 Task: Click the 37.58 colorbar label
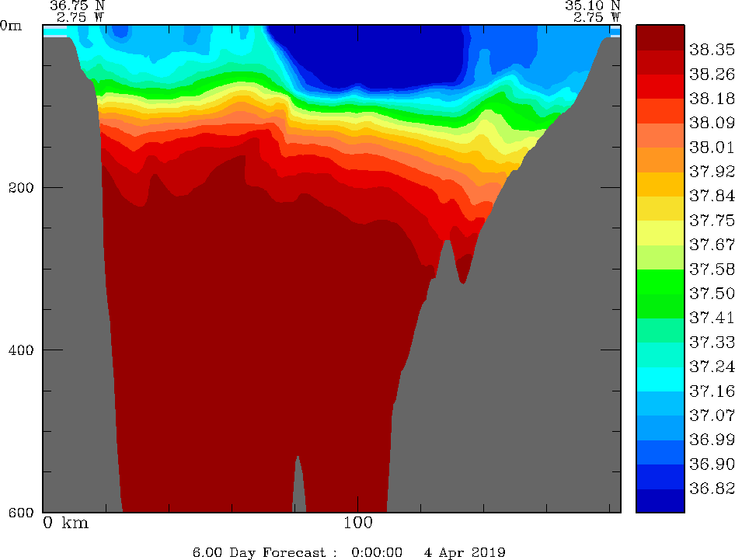712,269
